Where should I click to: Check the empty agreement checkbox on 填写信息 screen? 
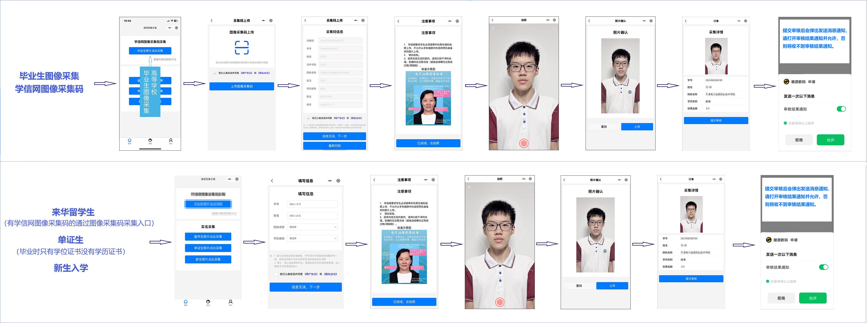(x=276, y=274)
